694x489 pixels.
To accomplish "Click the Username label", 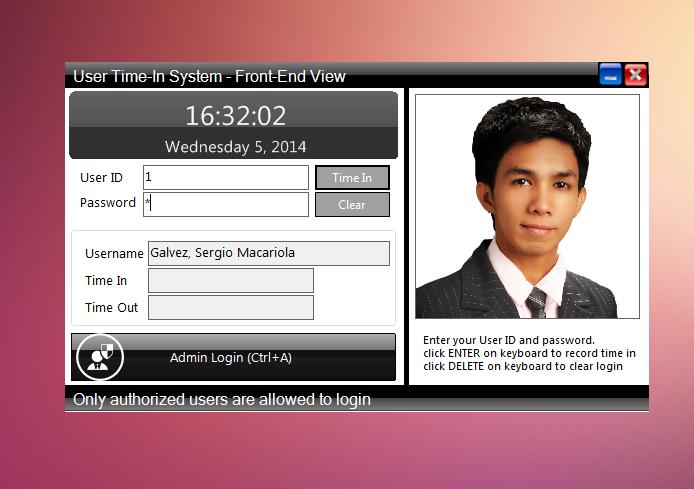I will point(114,254).
